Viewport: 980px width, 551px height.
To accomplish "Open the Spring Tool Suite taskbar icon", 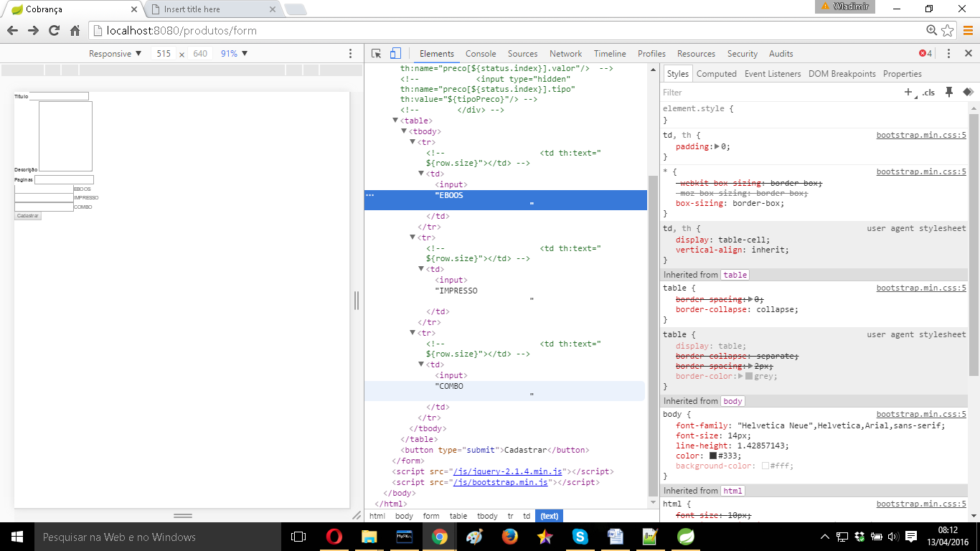I will coord(685,537).
